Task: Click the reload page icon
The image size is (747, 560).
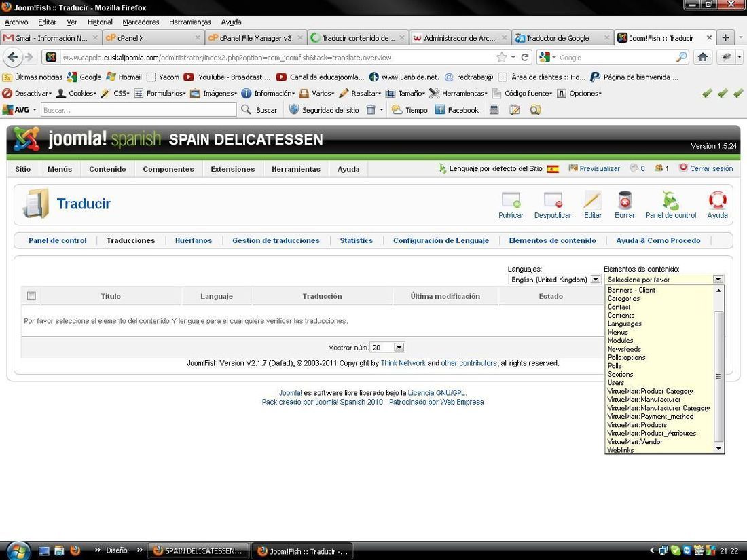Action: point(525,58)
